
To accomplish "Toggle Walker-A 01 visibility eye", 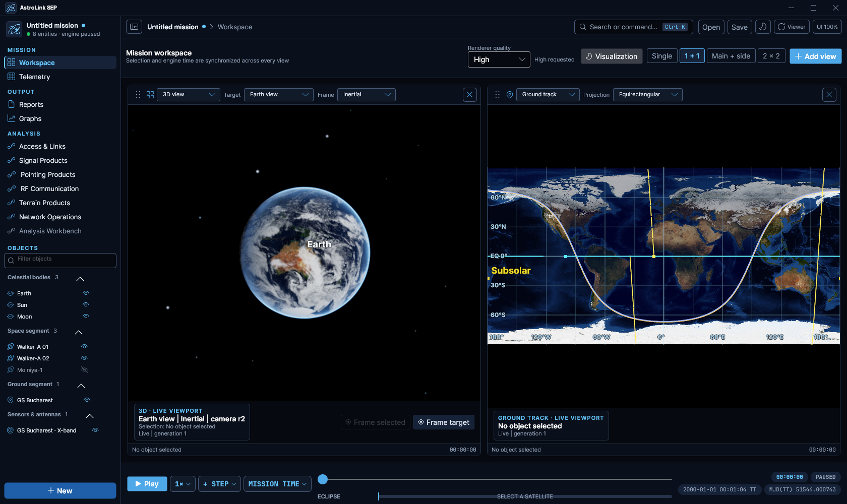I will tap(84, 346).
